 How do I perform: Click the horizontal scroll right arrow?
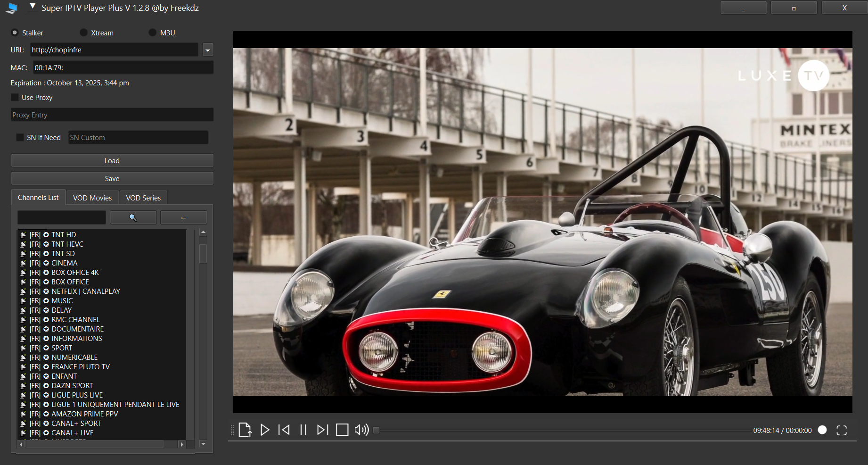182,444
